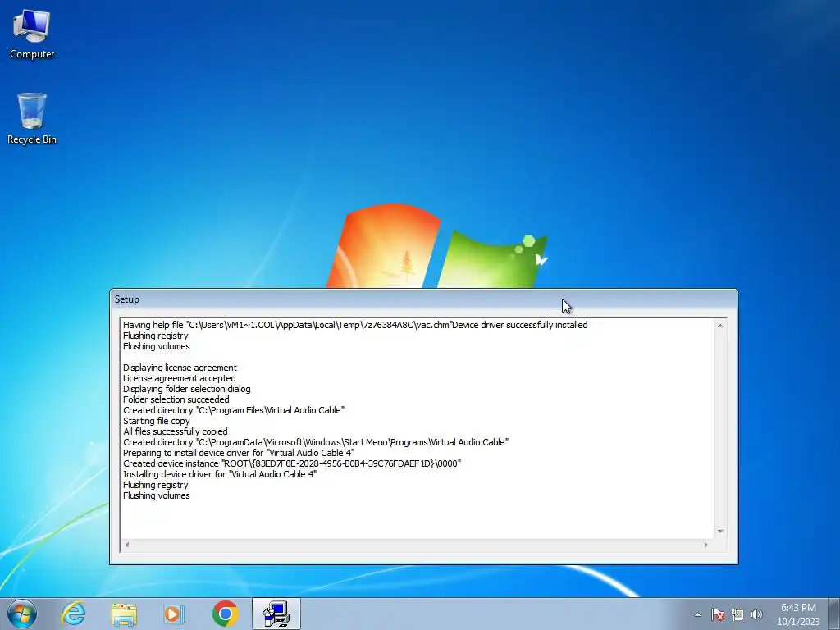Screen dimensions: 840x630
Task: Click 'Created directory C:\Program Files\Virtual Audio Cable' line
Action: click(234, 410)
